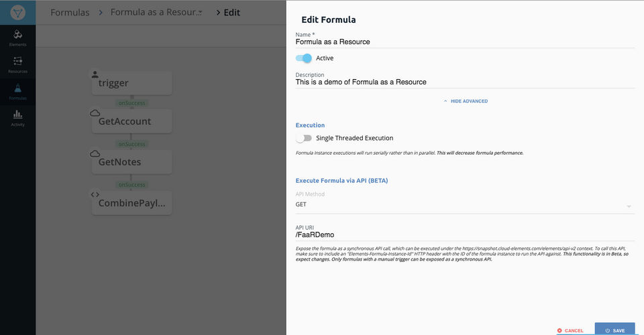The height and width of the screenshot is (335, 644).
Task: Open the Elements sidebar icon
Action: click(17, 38)
